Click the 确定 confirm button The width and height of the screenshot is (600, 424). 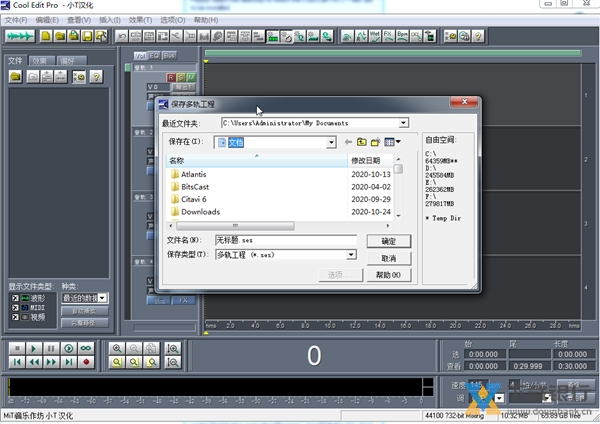coord(389,241)
